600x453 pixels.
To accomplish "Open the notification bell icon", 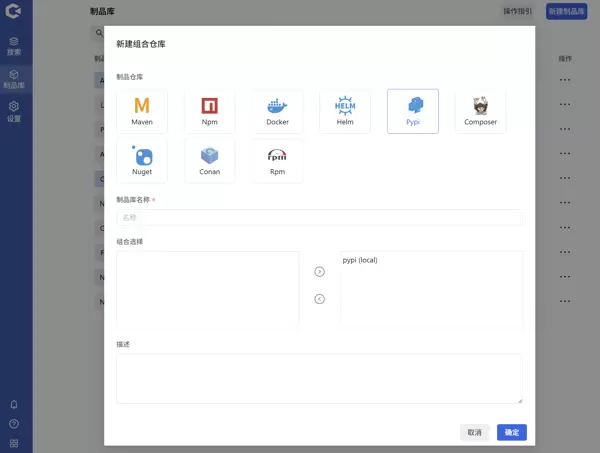I will click(x=14, y=405).
